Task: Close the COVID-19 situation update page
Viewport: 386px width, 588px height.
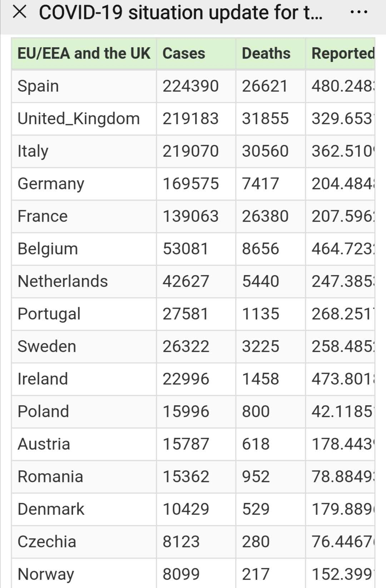Action: [19, 12]
